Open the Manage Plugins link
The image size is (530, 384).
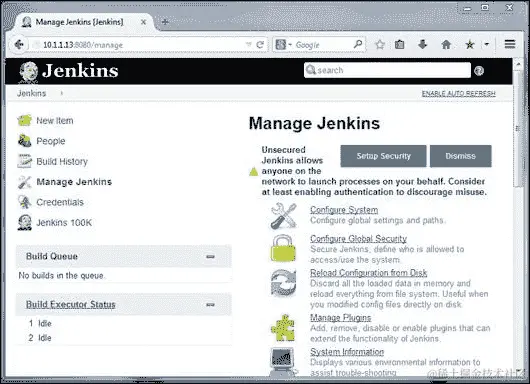tap(341, 318)
